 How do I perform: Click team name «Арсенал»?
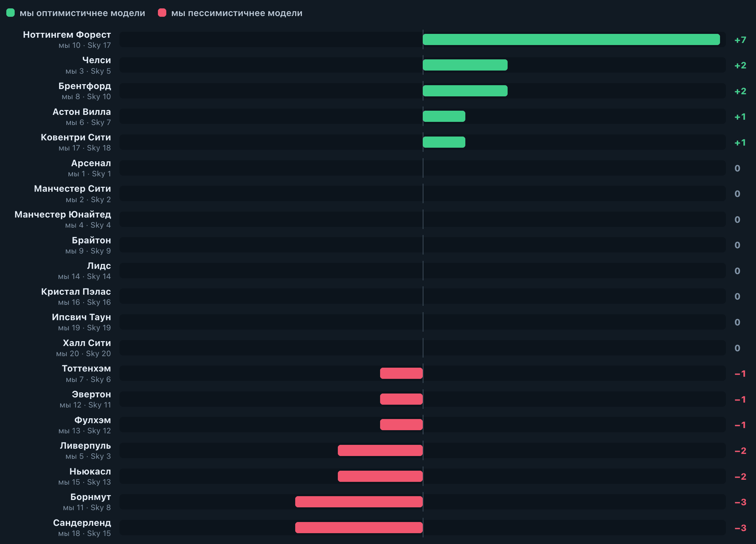point(91,163)
